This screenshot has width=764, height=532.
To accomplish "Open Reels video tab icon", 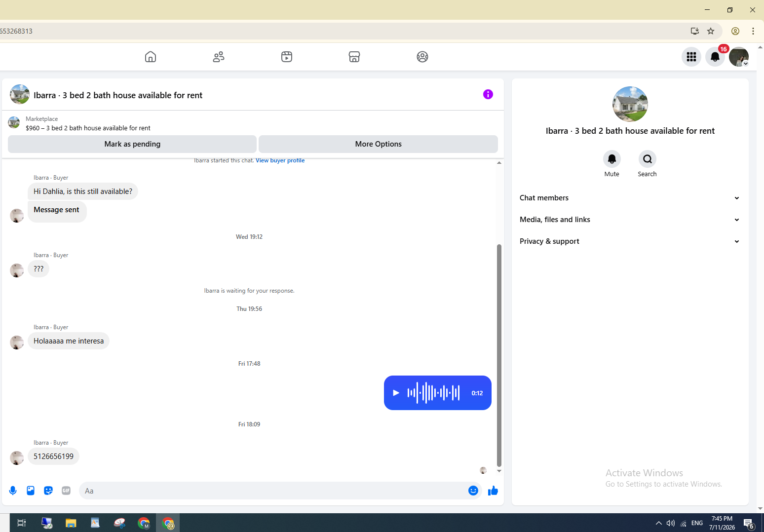I will (287, 57).
